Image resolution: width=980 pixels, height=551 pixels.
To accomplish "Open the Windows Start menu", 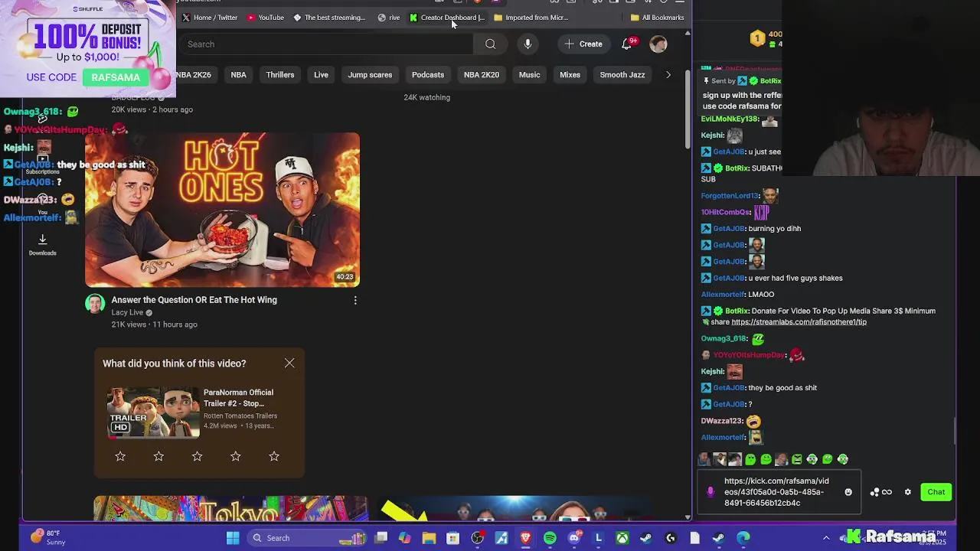I will (x=233, y=538).
